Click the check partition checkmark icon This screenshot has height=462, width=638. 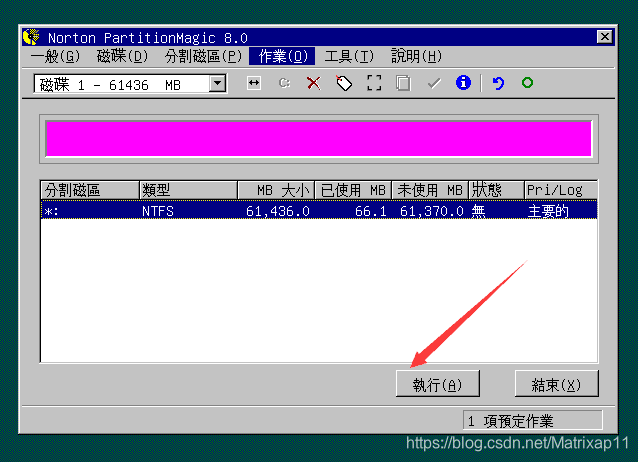tap(434, 83)
